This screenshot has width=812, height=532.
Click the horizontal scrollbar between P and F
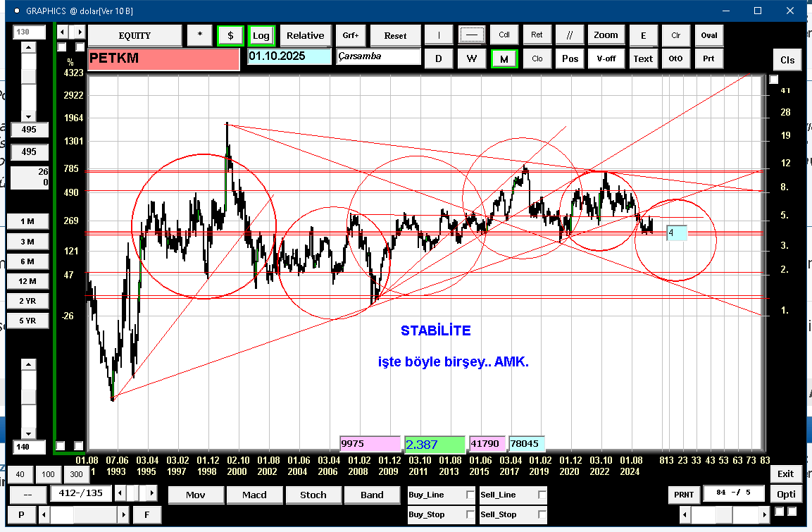point(85,515)
